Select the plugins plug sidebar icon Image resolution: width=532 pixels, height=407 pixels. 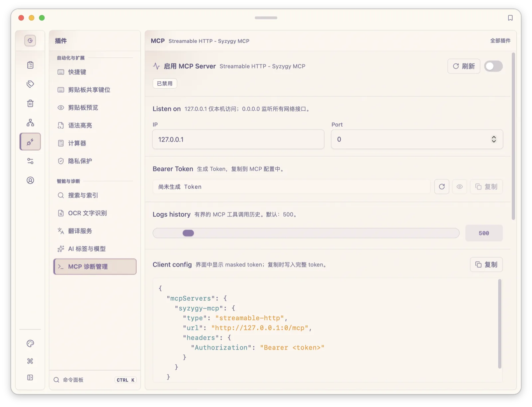30,142
